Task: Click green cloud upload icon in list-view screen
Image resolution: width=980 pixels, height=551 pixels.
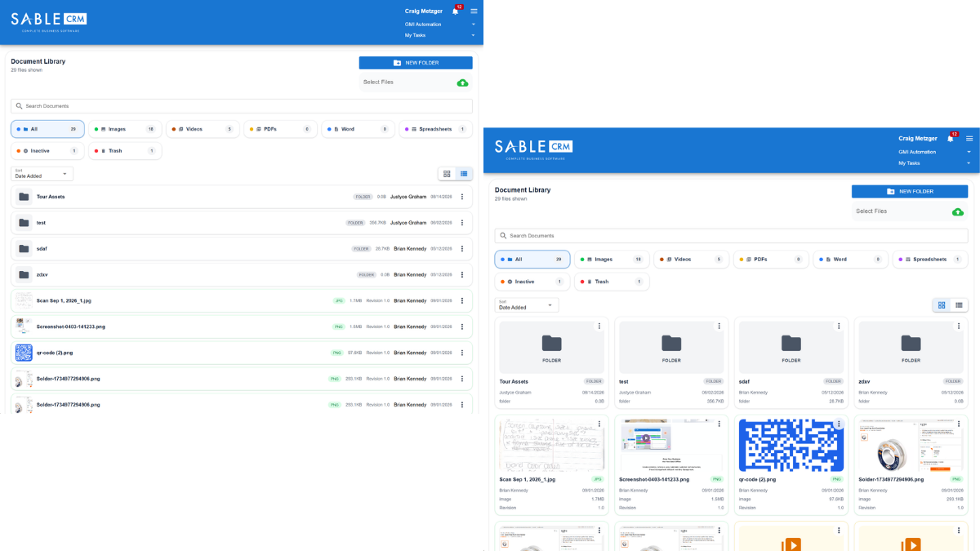Action: (463, 82)
